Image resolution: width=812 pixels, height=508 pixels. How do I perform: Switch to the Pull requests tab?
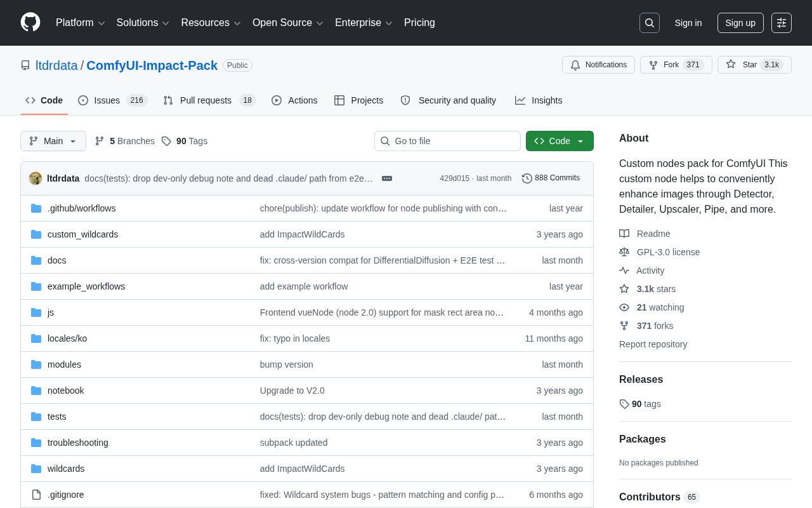point(209,100)
